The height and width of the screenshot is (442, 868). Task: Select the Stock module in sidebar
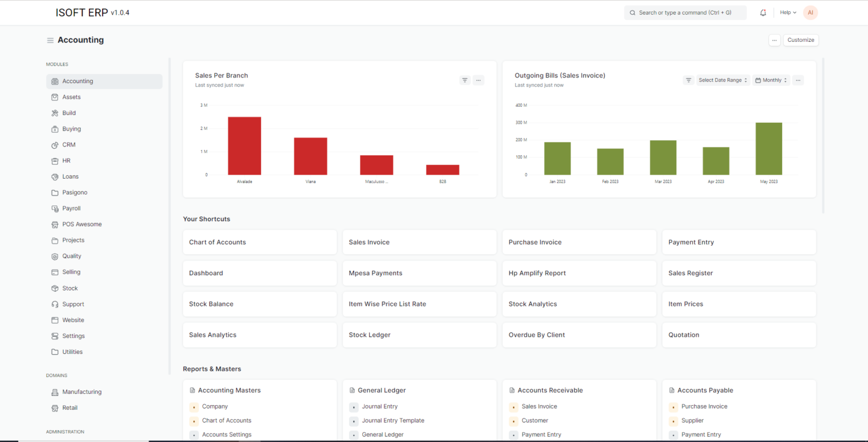70,288
